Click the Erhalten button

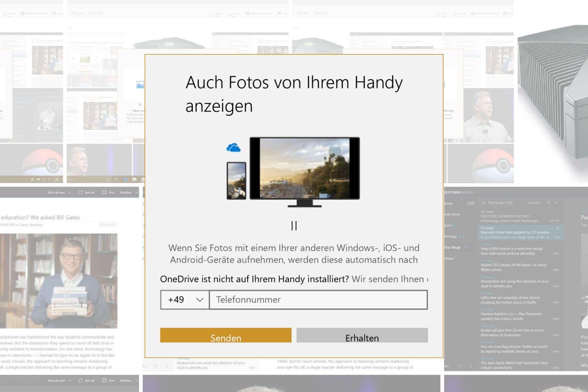pos(362,335)
